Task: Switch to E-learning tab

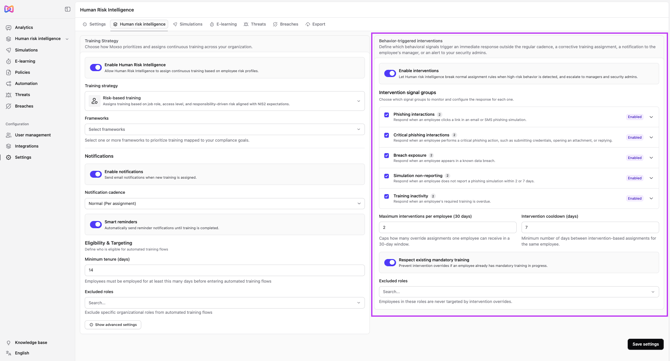Action: pyautogui.click(x=223, y=24)
